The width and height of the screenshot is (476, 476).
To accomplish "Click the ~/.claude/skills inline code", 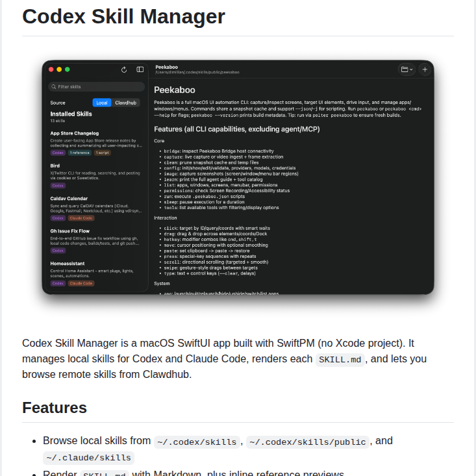I will 89,458.
